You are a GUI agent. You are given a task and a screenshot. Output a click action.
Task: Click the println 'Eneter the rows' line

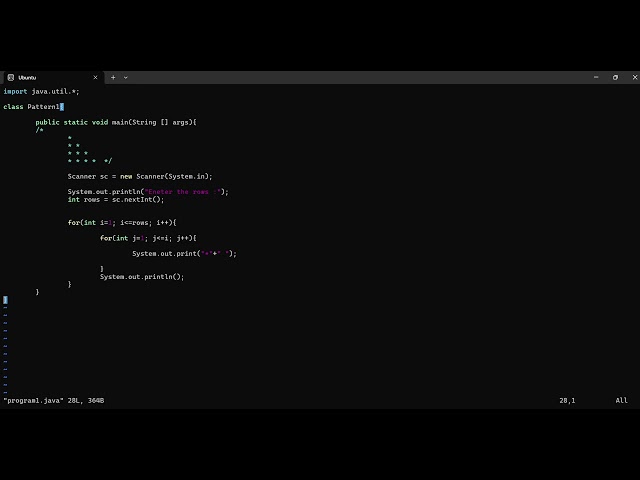[148, 192]
